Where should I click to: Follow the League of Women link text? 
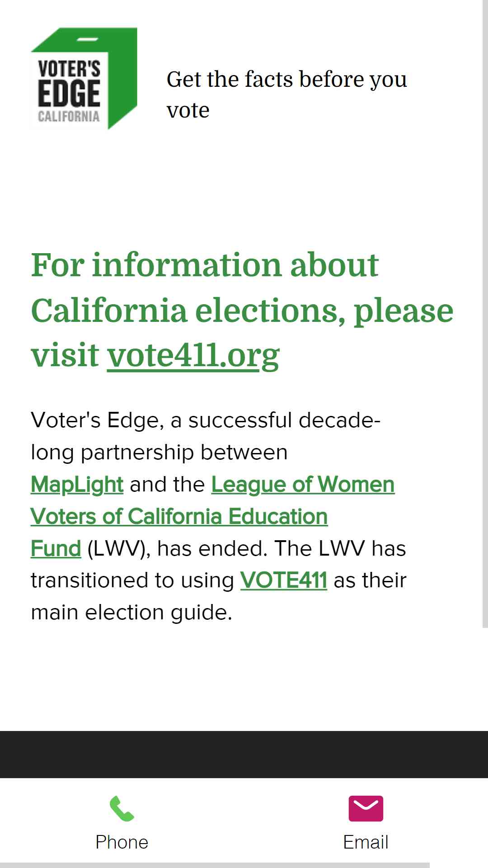pos(303,485)
